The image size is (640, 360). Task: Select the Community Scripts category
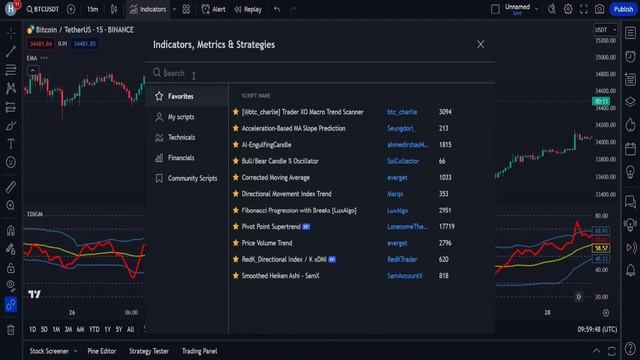187,178
